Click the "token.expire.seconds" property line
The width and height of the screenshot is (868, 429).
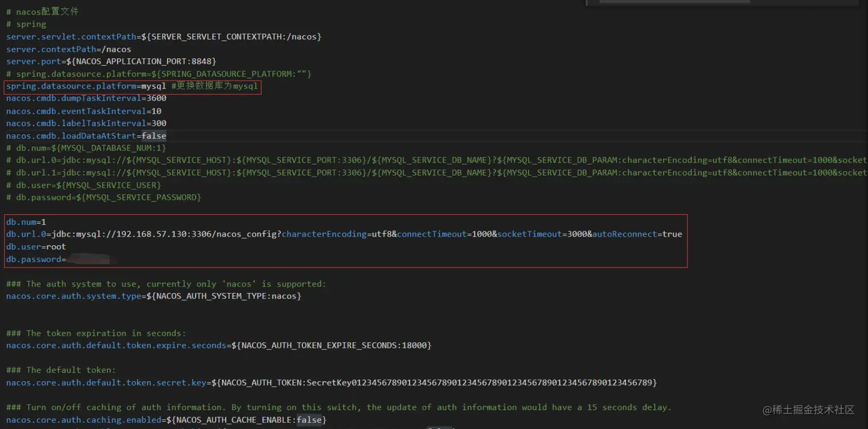219,346
